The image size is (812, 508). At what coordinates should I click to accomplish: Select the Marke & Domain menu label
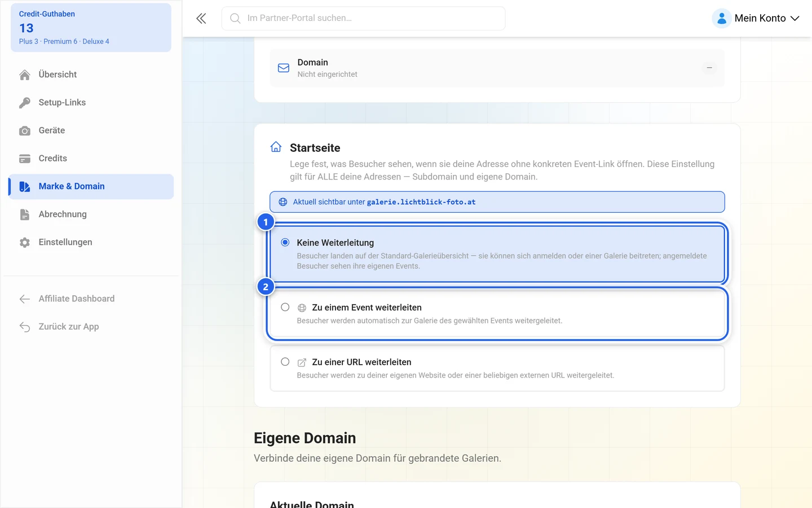(72, 186)
